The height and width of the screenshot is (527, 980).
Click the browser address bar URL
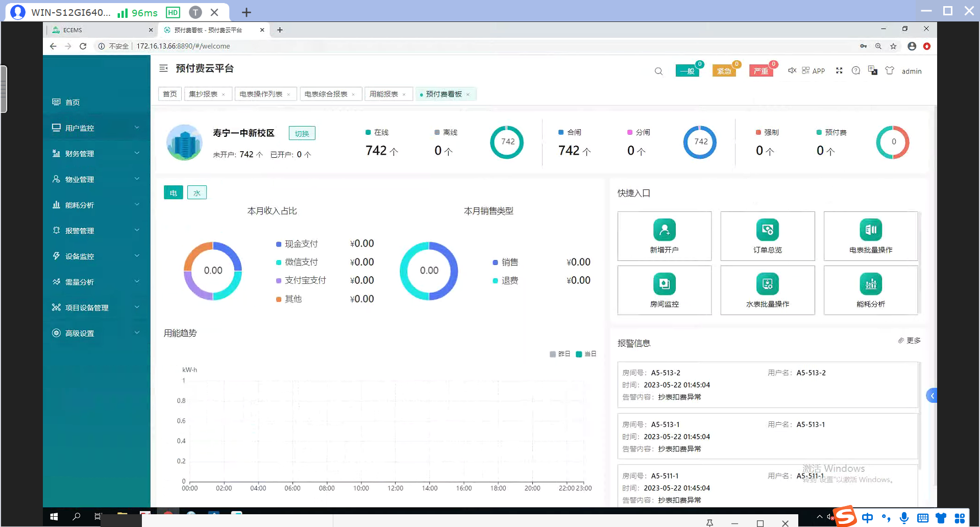pos(183,46)
